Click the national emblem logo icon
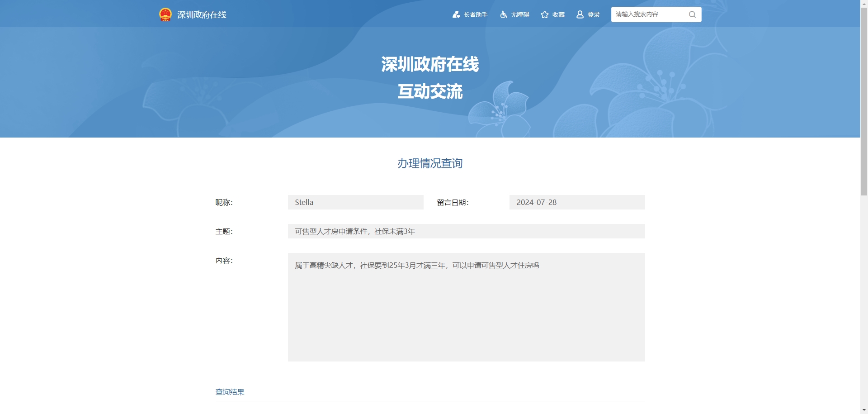 [165, 14]
